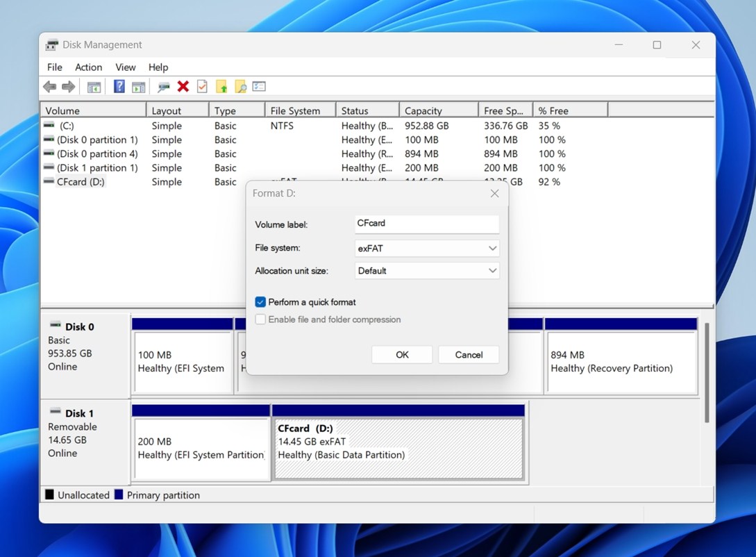756x557 pixels.
Task: Open the Allocation unit size dropdown
Action: [x=427, y=271]
